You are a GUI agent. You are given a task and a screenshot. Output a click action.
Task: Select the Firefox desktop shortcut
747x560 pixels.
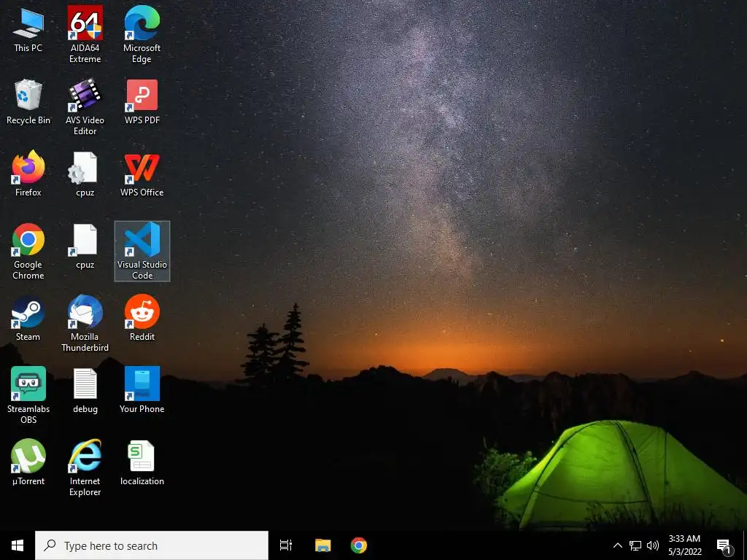[x=28, y=174]
